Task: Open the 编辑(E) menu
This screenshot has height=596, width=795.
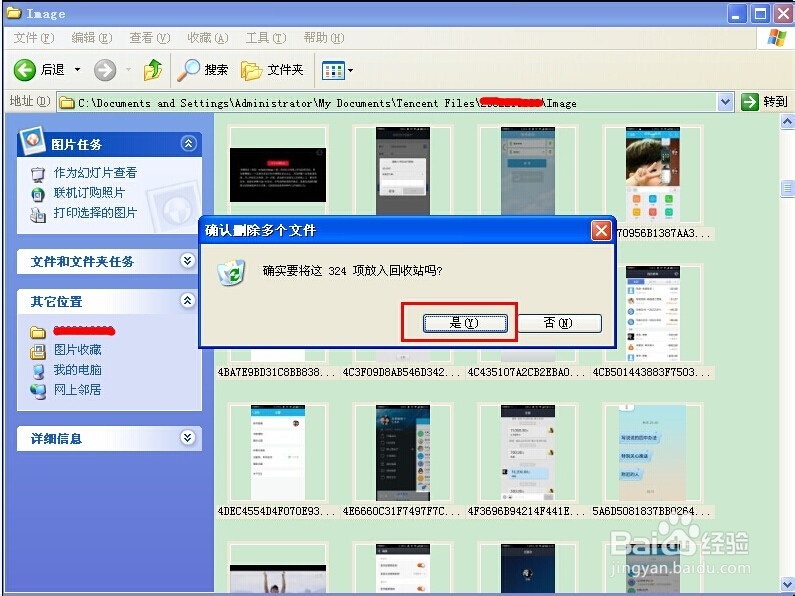Action: click(x=92, y=38)
